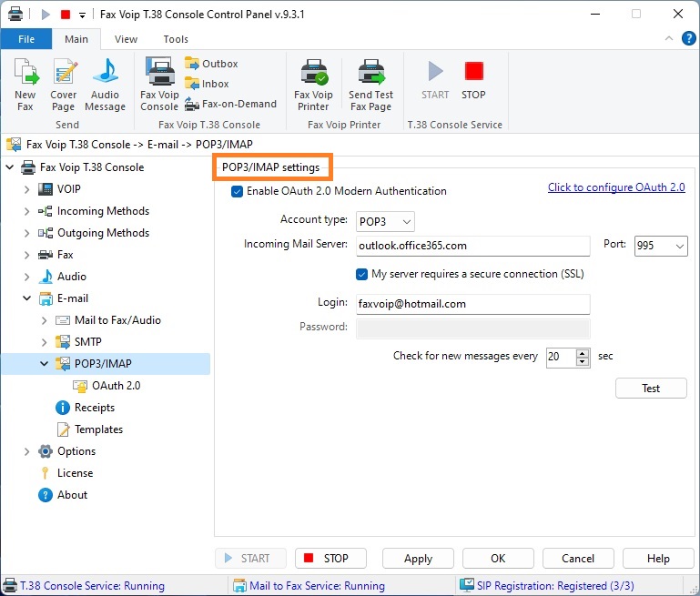Click the OK button
700x596 pixels.
(498, 558)
